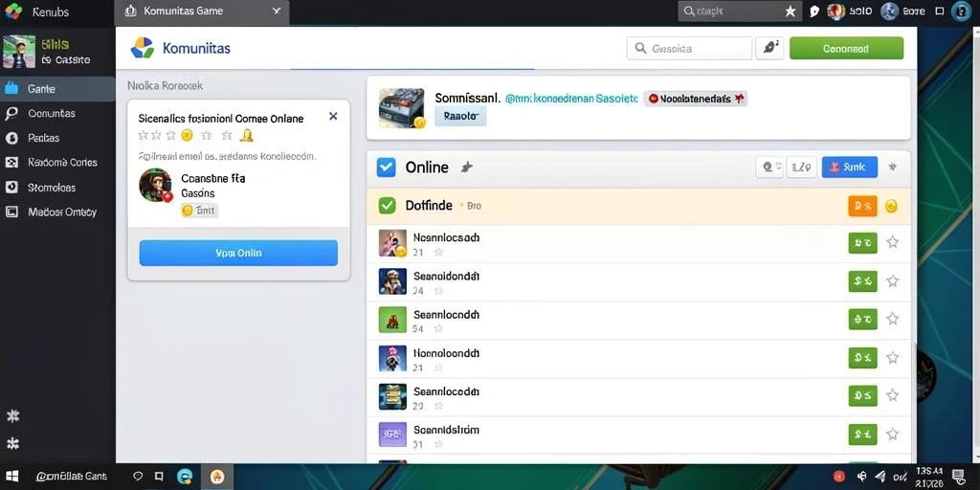This screenshot has height=490, width=980.
Task: Click the blue Sunk button
Action: 850,167
